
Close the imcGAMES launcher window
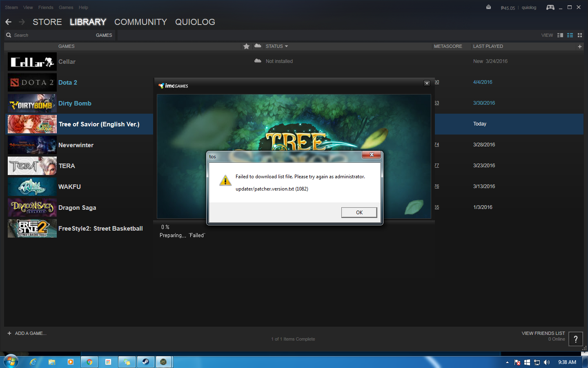tap(427, 83)
